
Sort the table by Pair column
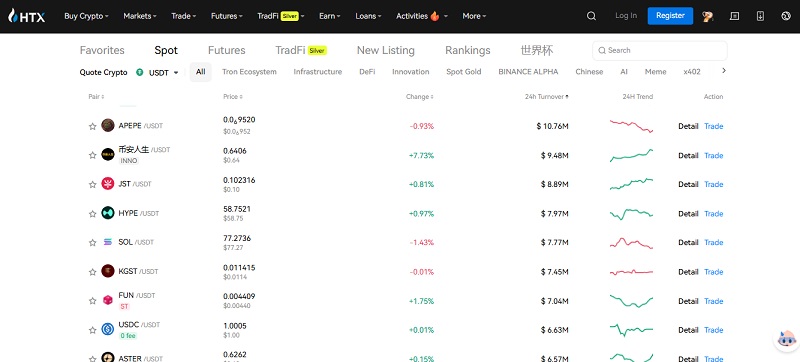pyautogui.click(x=96, y=96)
